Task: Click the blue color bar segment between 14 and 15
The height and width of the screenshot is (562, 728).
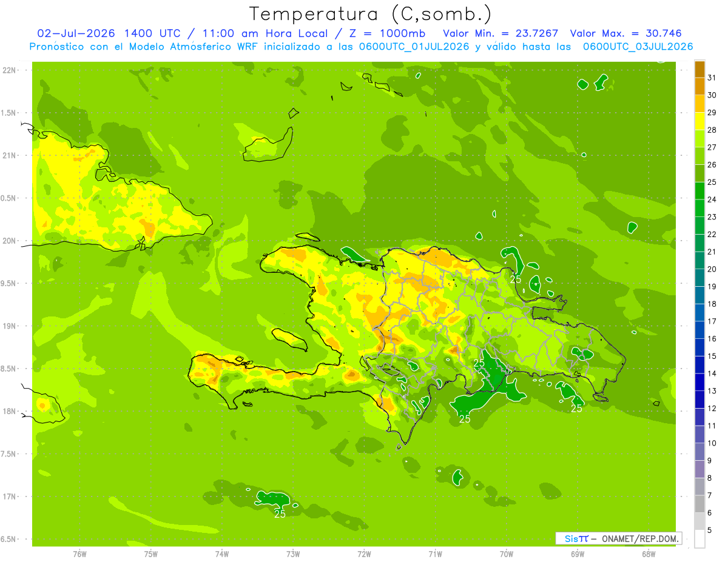Action: tap(699, 365)
